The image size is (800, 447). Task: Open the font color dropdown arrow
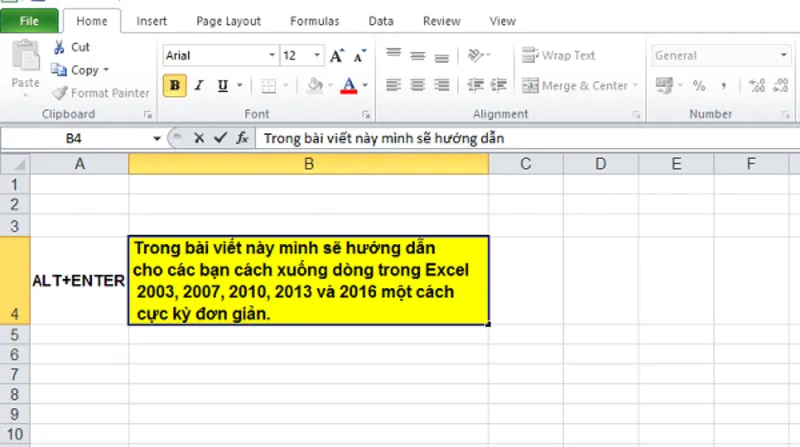coord(365,85)
